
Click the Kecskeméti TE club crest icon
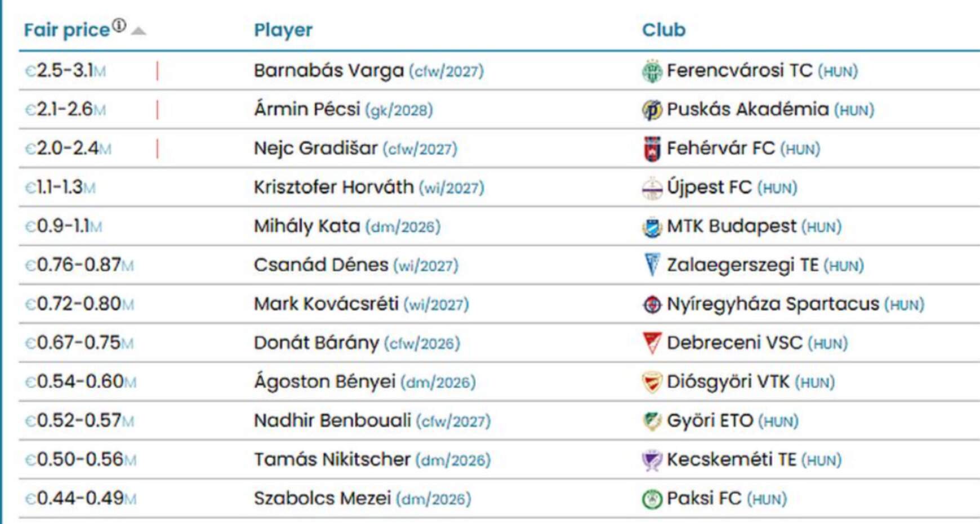click(x=652, y=460)
